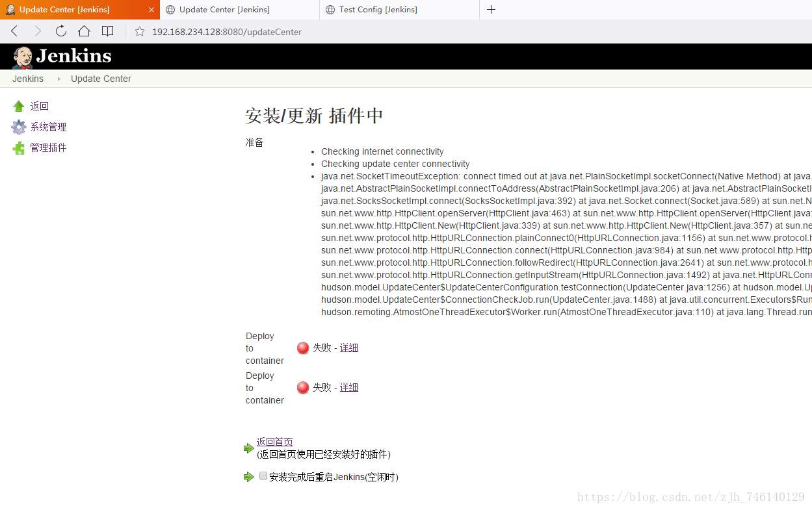Enable 安装完成后重启Jenkins checkbox
Viewport: 812px width, 510px height.
[263, 476]
